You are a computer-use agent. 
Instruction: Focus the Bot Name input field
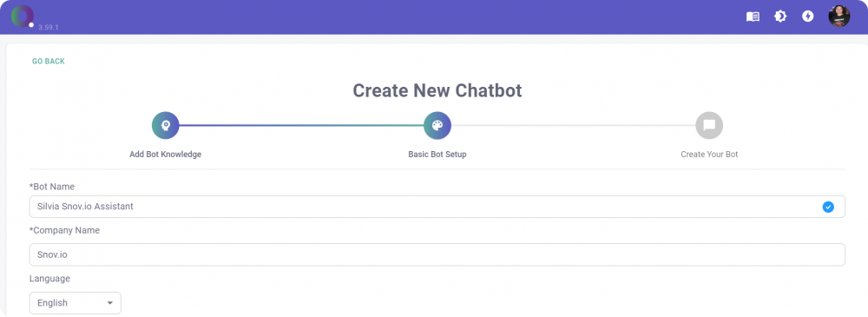coord(437,207)
